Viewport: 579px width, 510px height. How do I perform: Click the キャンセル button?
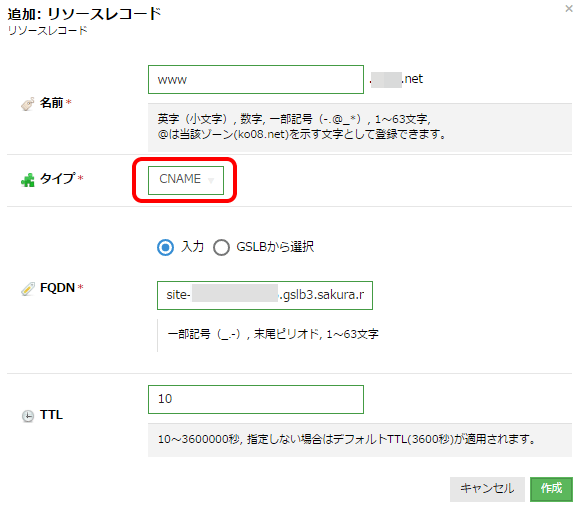487,489
